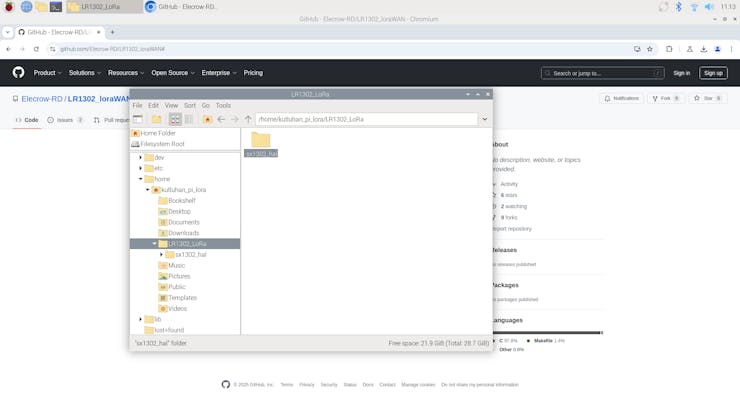Switch the file manager to detailed list view

[189, 119]
